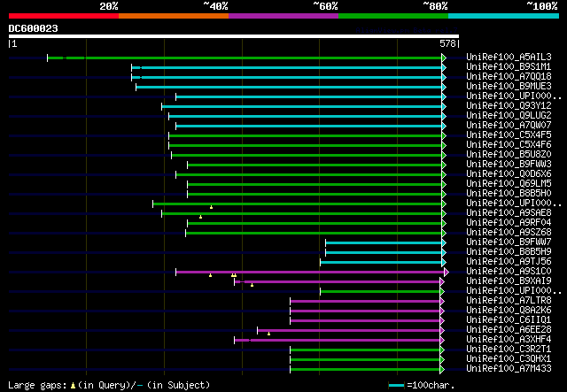Select the UniRef100_B9XAI9 label
The height and width of the screenshot is (392, 567).
point(509,281)
